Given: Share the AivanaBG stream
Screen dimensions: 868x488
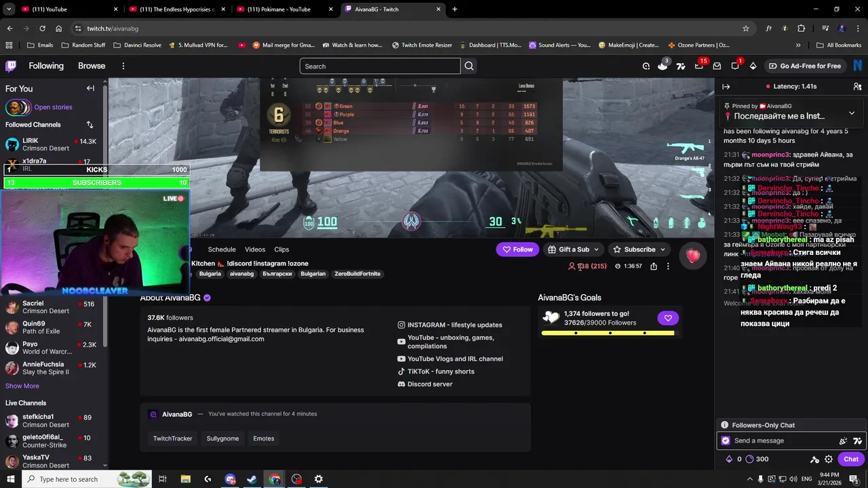Looking at the screenshot, I should [654, 266].
